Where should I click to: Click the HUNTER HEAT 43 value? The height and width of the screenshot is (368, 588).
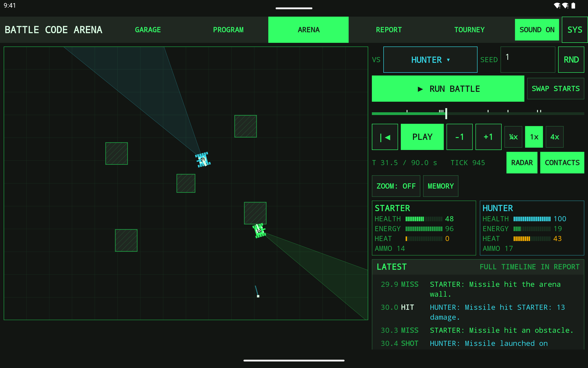(x=557, y=239)
